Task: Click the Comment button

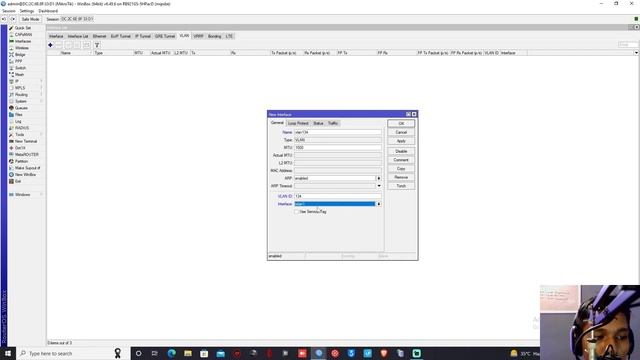Action: pos(401,160)
